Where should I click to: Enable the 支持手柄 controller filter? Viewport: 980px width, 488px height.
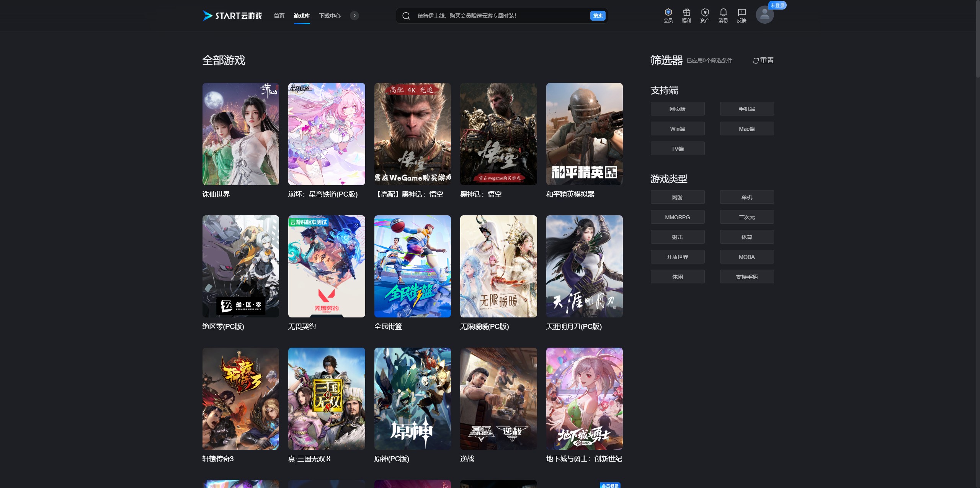(746, 277)
